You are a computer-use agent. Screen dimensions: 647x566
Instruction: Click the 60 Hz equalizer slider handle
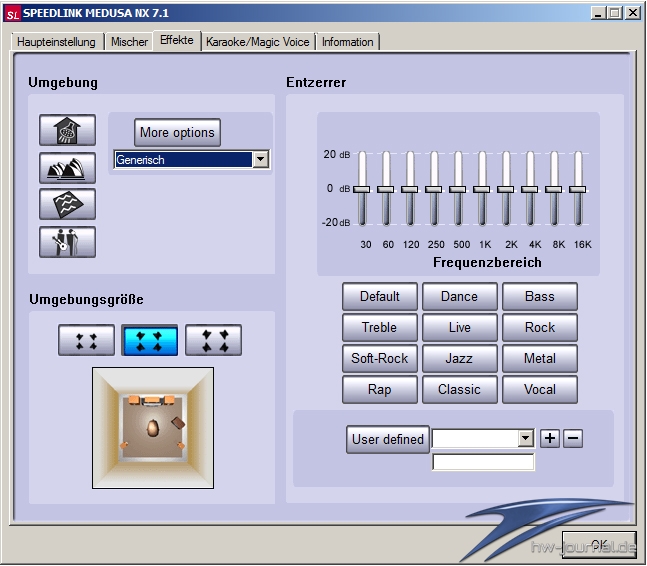(x=386, y=189)
